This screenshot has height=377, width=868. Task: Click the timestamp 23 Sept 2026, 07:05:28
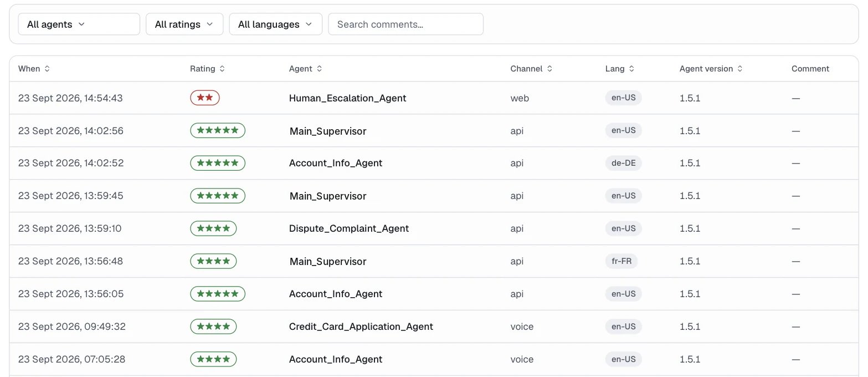click(x=72, y=359)
